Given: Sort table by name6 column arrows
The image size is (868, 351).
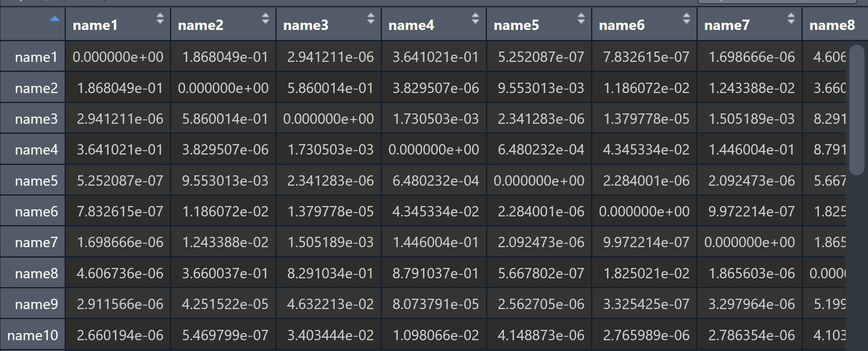Looking at the screenshot, I should (686, 18).
